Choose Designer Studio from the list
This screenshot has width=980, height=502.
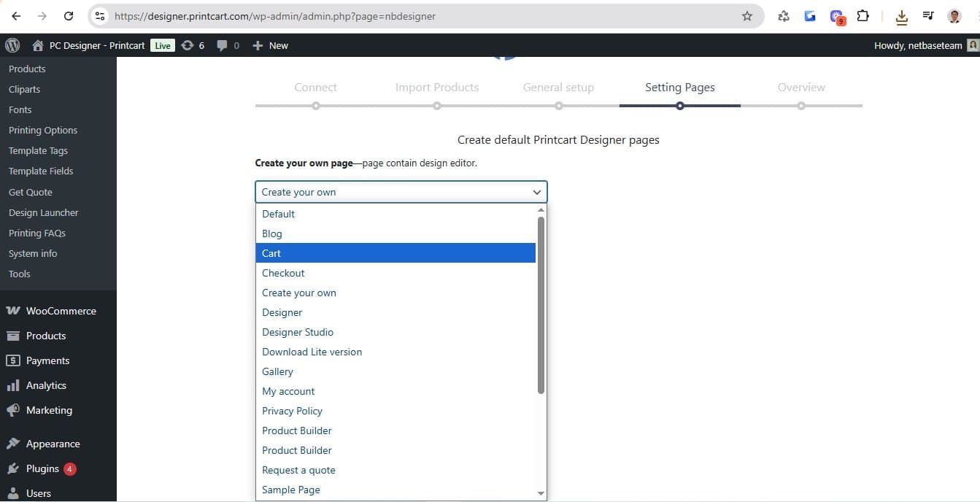click(396, 332)
